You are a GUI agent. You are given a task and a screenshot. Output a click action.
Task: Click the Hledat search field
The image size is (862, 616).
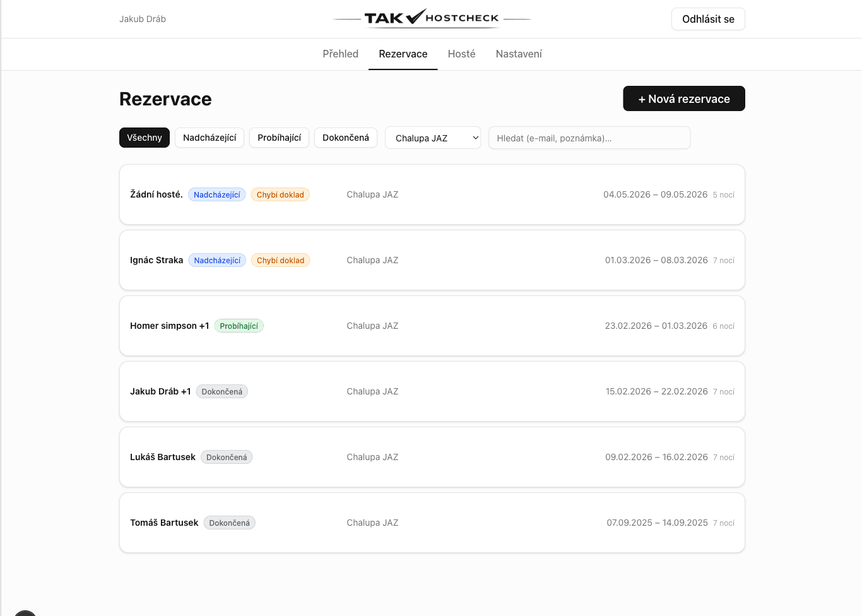coord(589,138)
